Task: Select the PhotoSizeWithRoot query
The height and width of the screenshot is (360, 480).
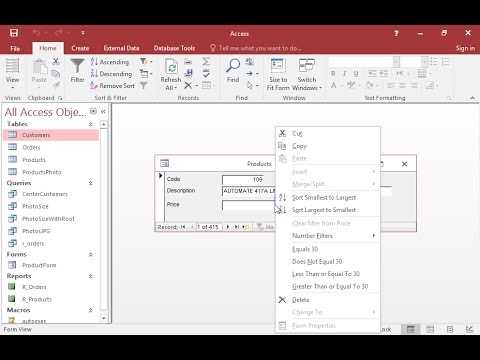Action: [x=51, y=219]
